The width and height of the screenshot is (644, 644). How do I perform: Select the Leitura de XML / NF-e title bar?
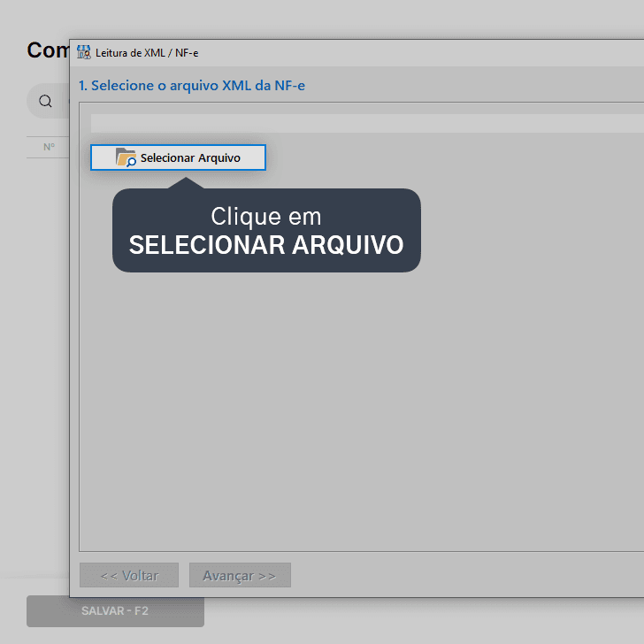click(356, 52)
